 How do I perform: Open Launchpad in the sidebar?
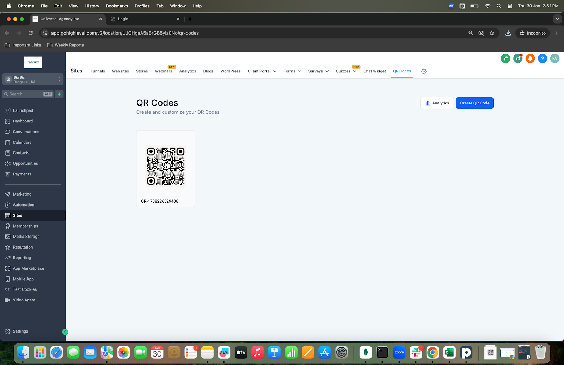(23, 110)
